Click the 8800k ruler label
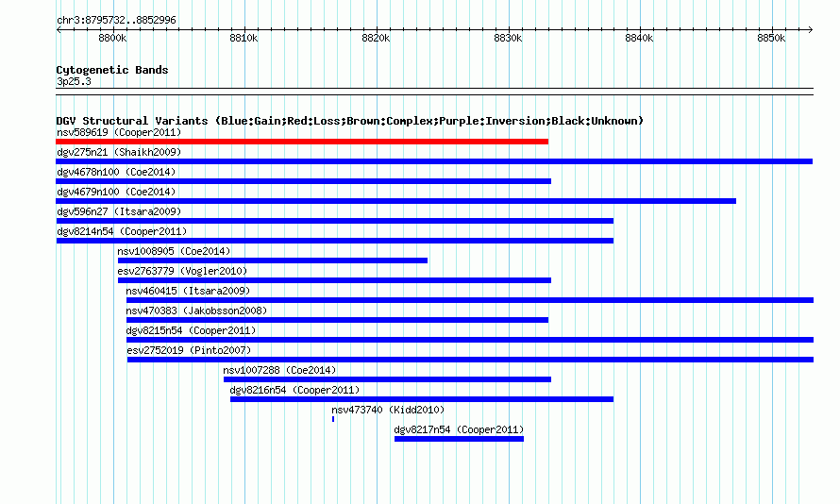This screenshot has width=840, height=504. [x=112, y=38]
